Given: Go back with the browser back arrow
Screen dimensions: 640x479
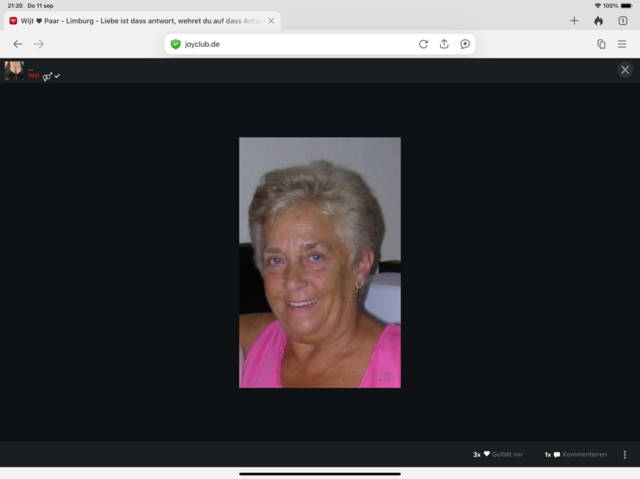Looking at the screenshot, I should pos(17,44).
